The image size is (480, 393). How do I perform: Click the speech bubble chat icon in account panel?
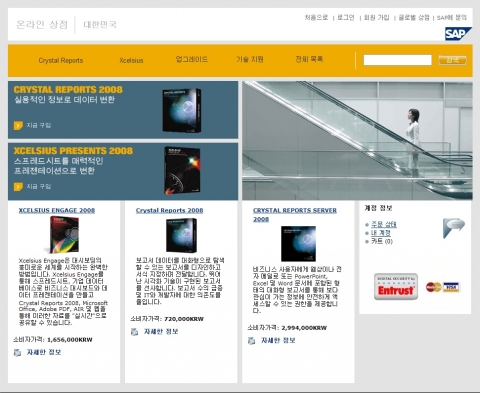click(x=454, y=228)
